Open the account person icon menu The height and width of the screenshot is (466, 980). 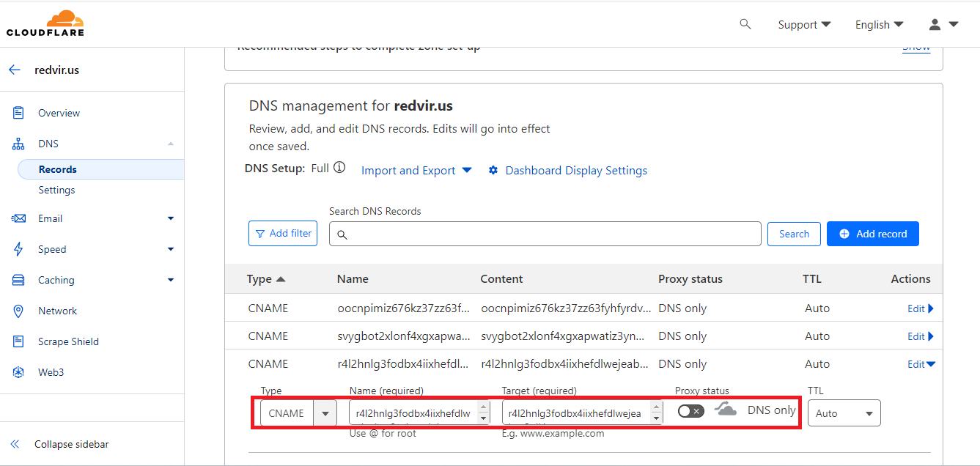(935, 23)
